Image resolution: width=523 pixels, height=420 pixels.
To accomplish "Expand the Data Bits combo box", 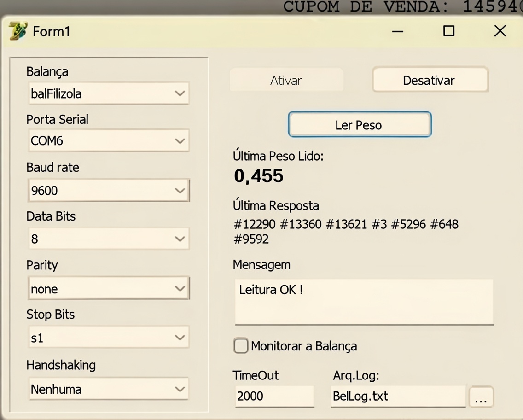I will pyautogui.click(x=109, y=239).
